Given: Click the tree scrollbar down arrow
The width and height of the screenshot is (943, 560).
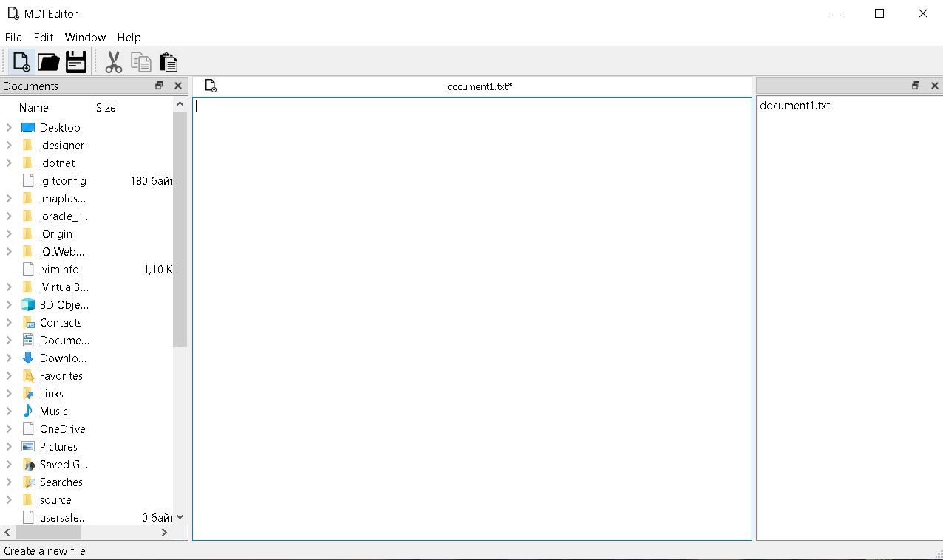Looking at the screenshot, I should pyautogui.click(x=180, y=518).
